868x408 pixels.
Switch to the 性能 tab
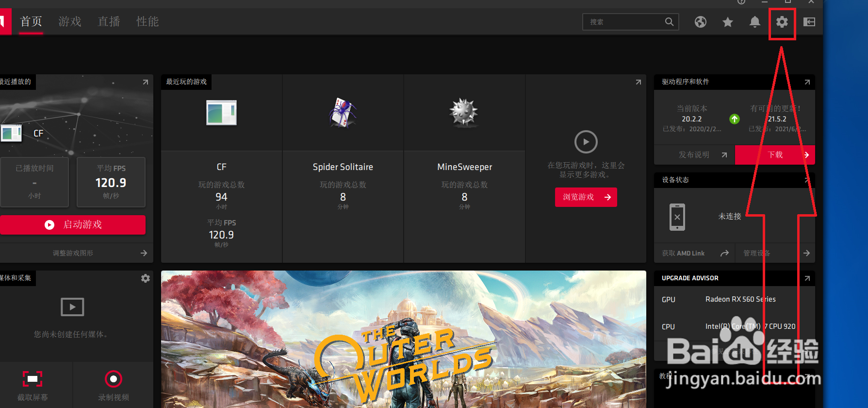147,22
